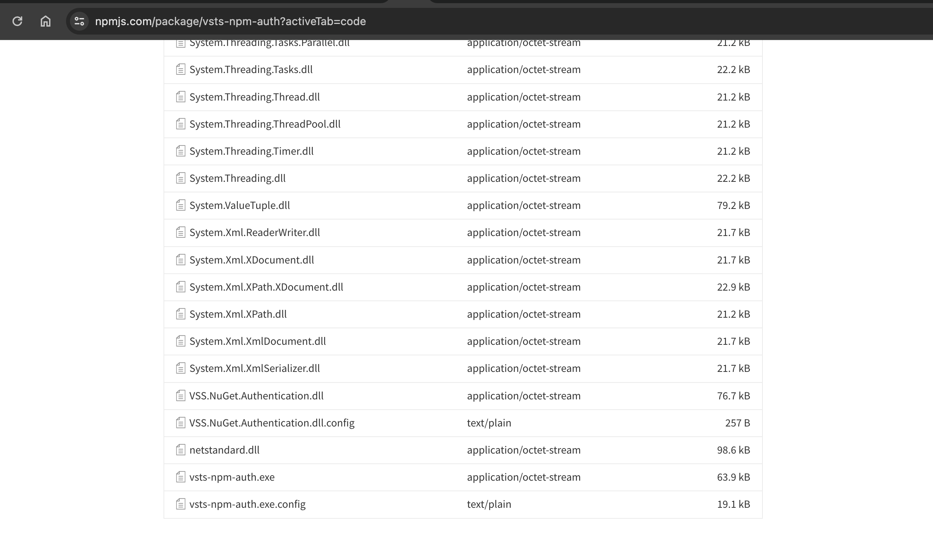This screenshot has width=933, height=560.
Task: Open System.Xml.XmlDocument.dll
Action: coord(257,341)
